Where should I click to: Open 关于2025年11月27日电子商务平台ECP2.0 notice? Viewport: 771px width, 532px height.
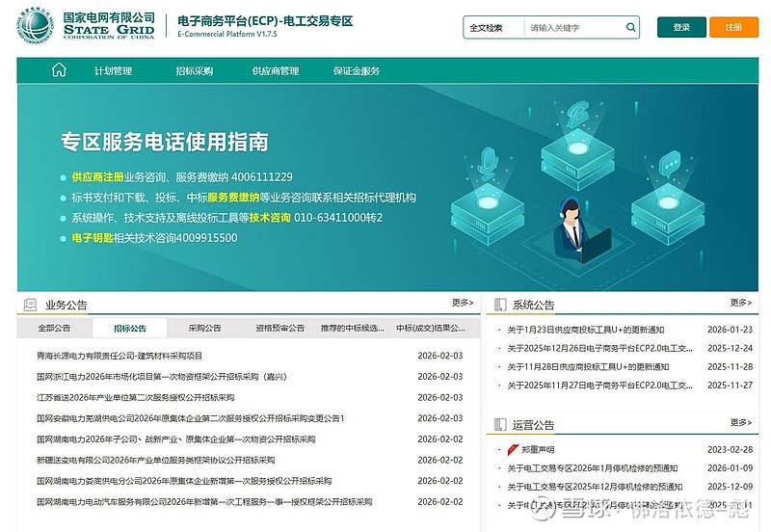point(599,386)
